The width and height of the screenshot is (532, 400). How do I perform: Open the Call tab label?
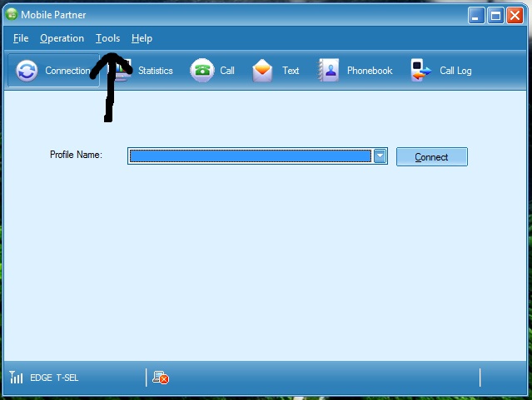point(227,71)
